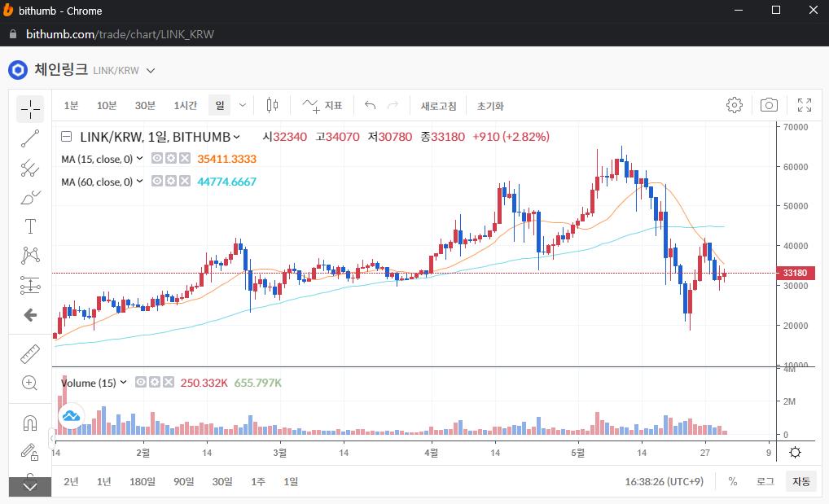Viewport: 829px width, 504px height.
Task: Hide the Volume indicator eye
Action: click(x=141, y=382)
